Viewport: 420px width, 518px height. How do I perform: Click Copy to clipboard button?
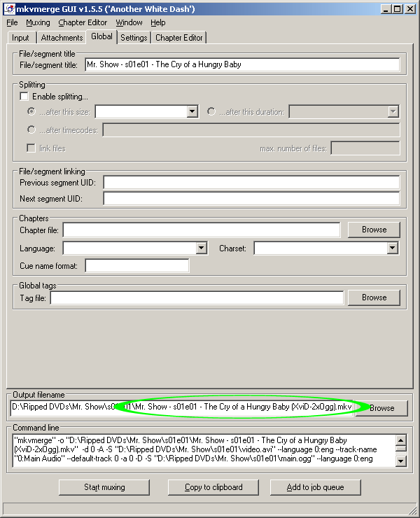point(213,487)
